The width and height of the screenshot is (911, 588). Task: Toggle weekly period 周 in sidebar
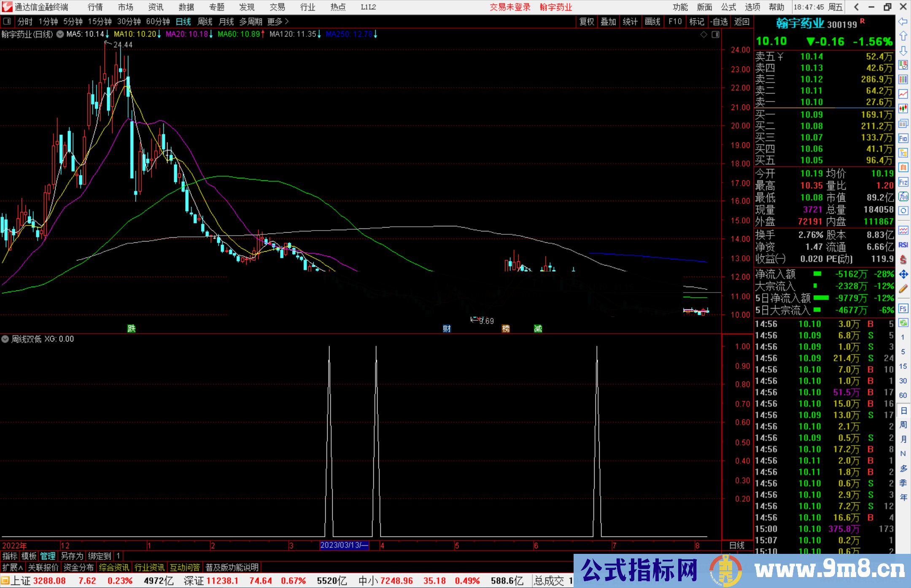click(x=903, y=425)
